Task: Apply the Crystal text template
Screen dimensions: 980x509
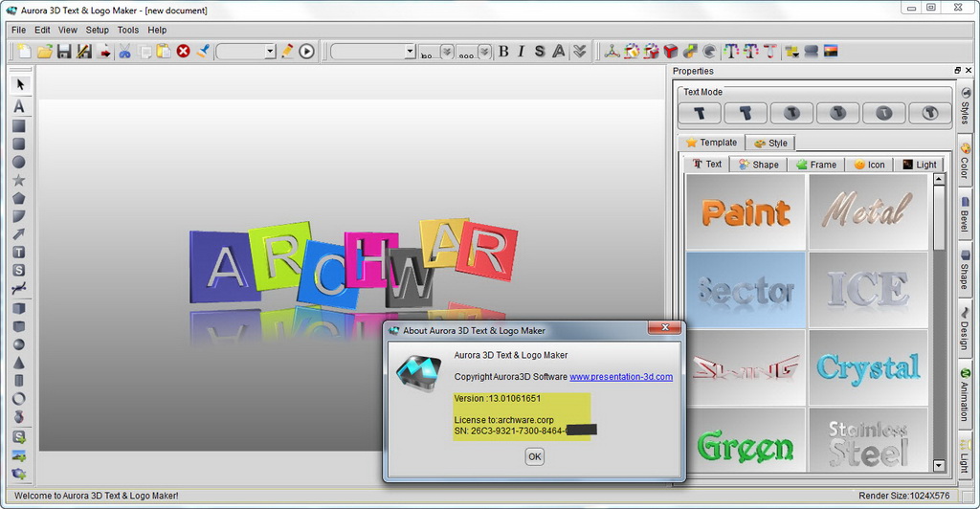Action: [x=868, y=367]
